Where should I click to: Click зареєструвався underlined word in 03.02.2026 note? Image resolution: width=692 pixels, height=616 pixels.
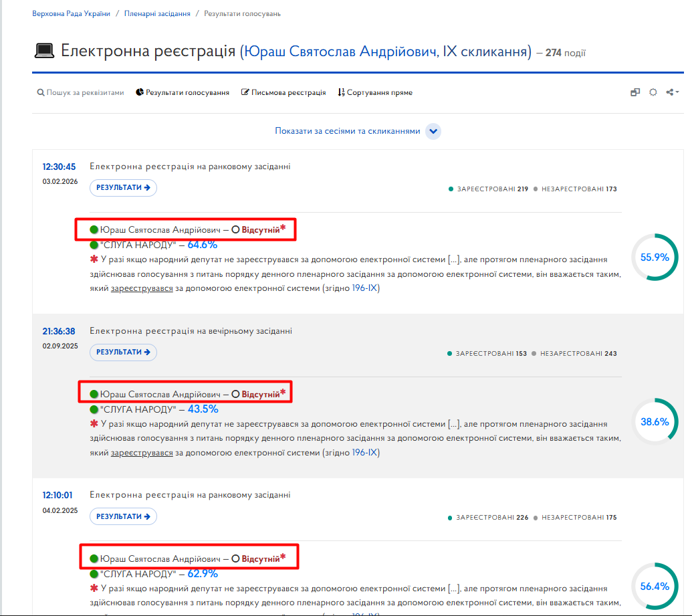coord(142,288)
